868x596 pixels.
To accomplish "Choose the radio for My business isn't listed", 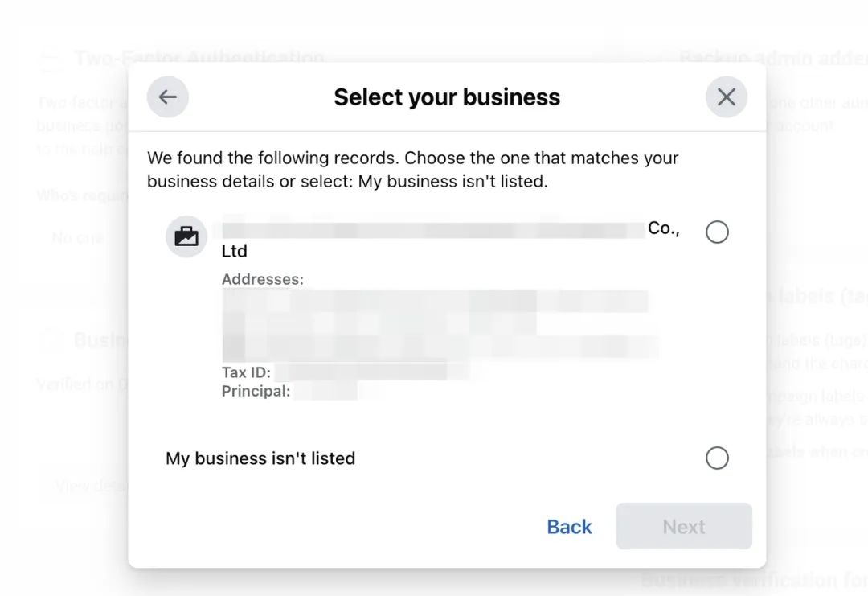I will coord(717,458).
